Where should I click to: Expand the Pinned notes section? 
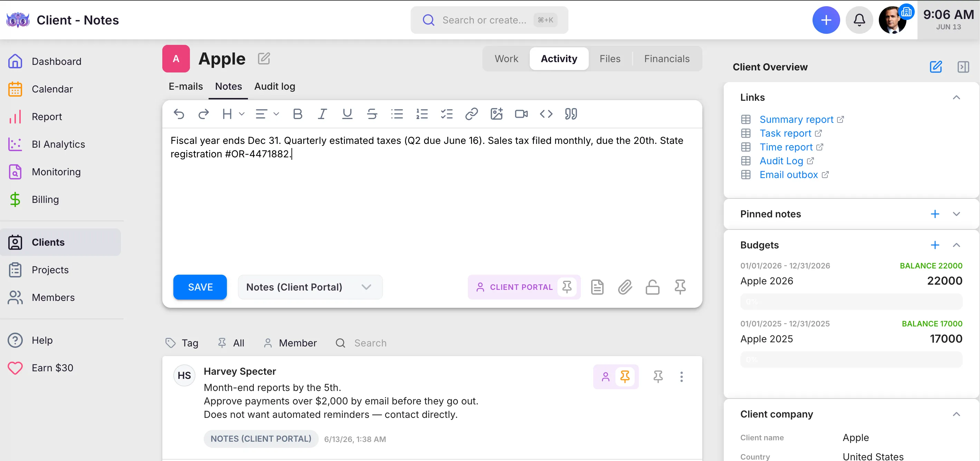pyautogui.click(x=957, y=214)
